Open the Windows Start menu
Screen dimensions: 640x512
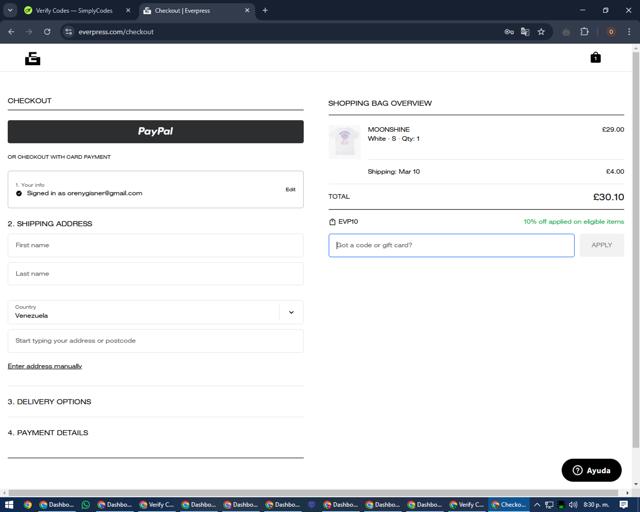[9, 505]
